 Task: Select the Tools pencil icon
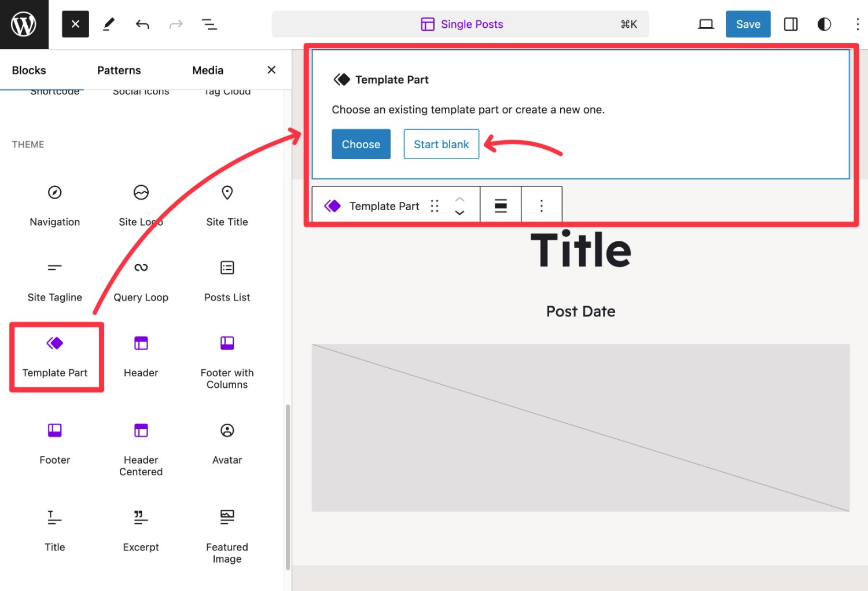(109, 24)
